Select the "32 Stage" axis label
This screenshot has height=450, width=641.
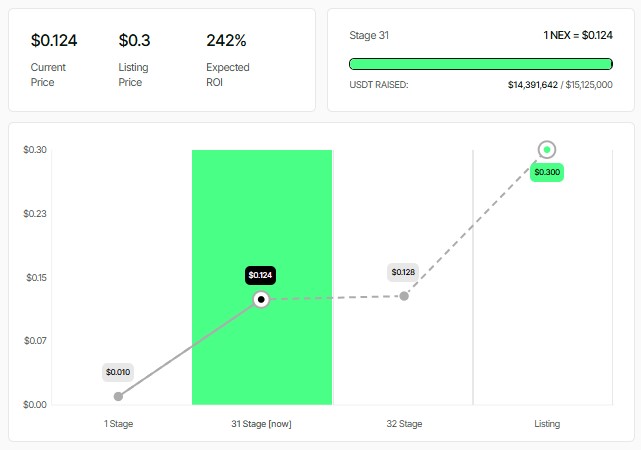(404, 424)
